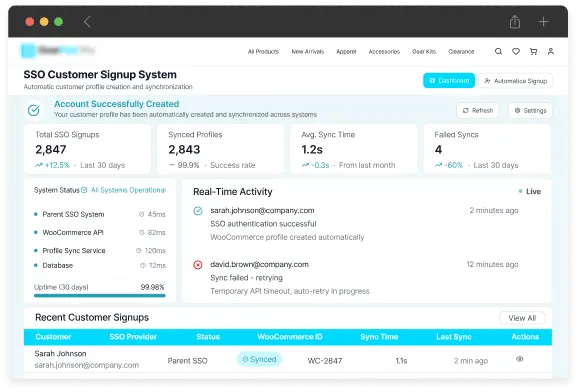Go to Apparel category
Image resolution: width=579 pixels, height=392 pixels.
pos(346,52)
